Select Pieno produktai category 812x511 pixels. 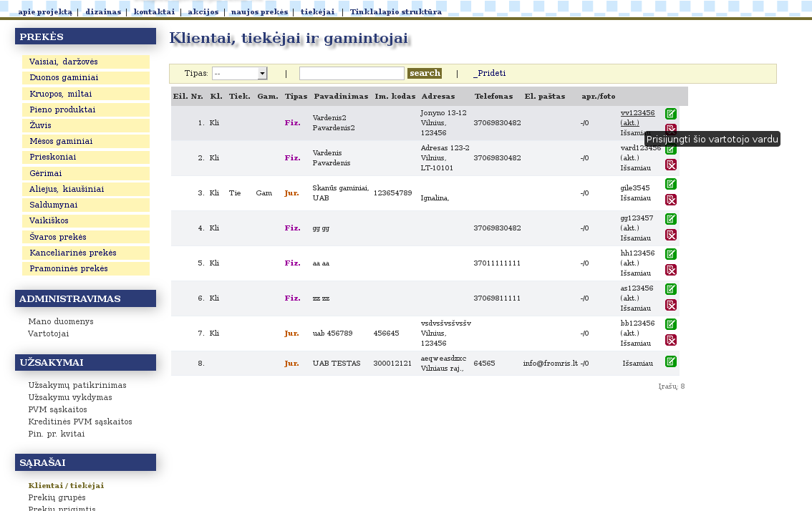[86, 109]
